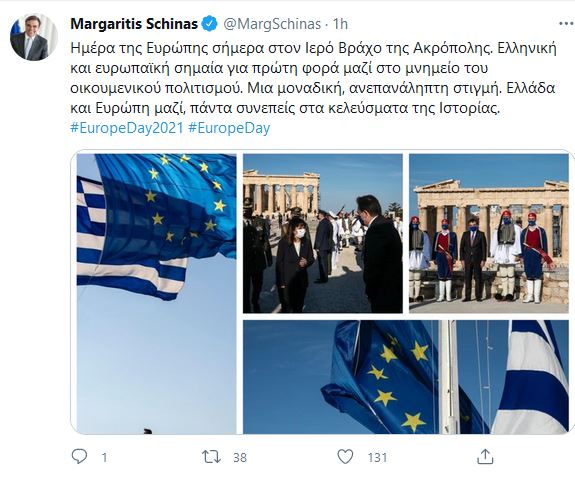
Task: Click the Greek tweet text body
Action: (314, 78)
